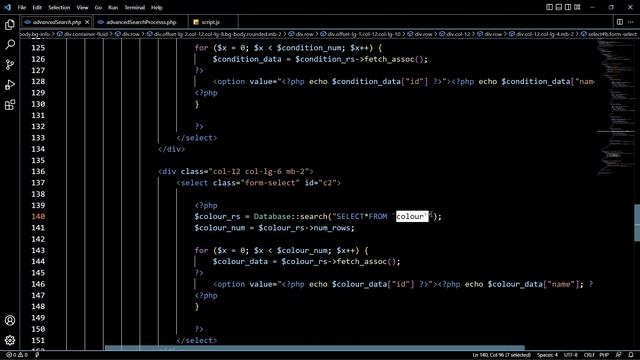Expand breadcrumb div.container-fluid
Image resolution: width=640 pixels, height=360 pixels.
click(x=86, y=34)
